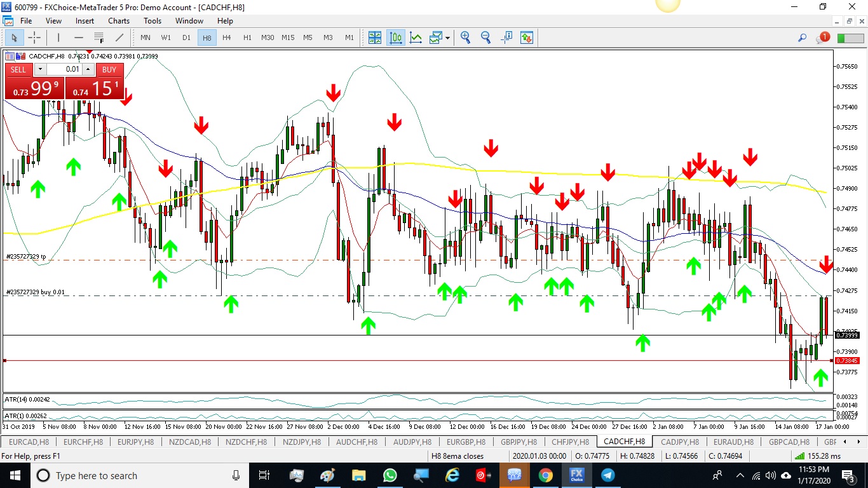868x488 pixels.
Task: Toggle chart shift/auto scroll icon
Action: (506, 37)
